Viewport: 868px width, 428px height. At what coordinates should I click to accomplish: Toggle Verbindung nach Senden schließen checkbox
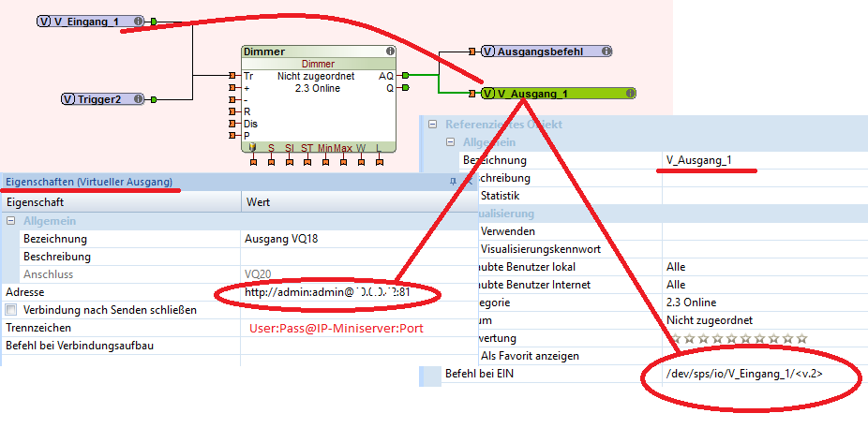coord(11,310)
